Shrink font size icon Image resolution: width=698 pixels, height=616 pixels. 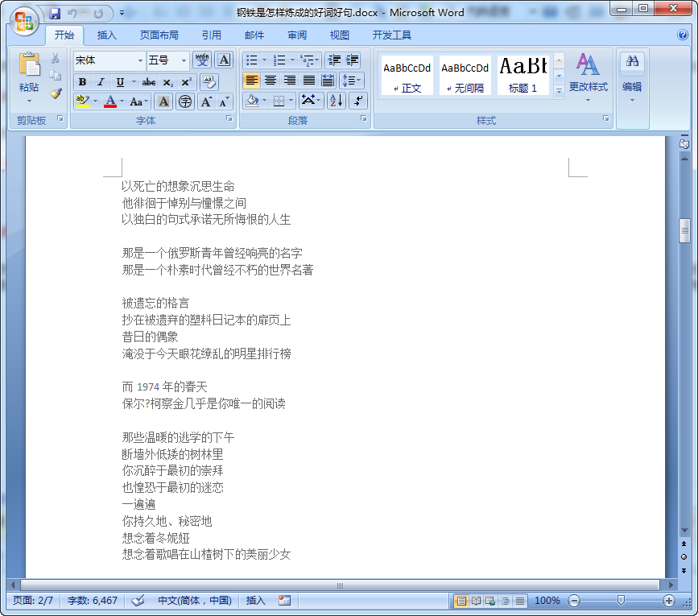(224, 101)
